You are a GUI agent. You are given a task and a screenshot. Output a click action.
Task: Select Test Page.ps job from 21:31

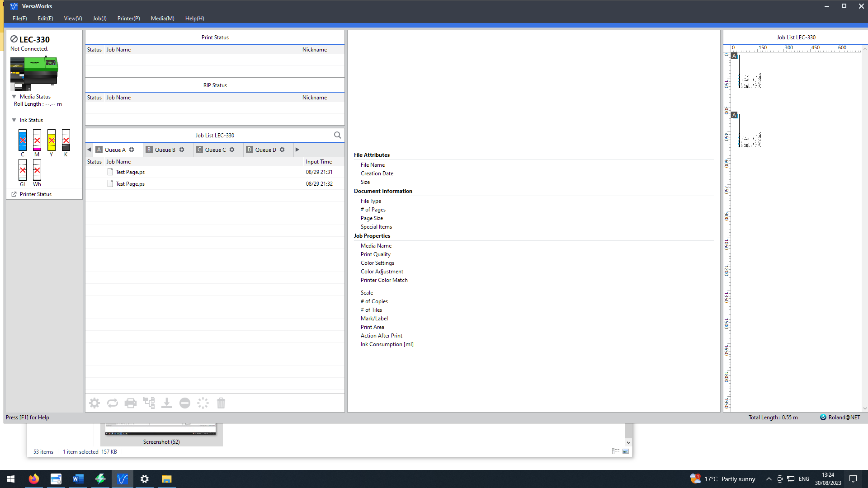tap(215, 172)
